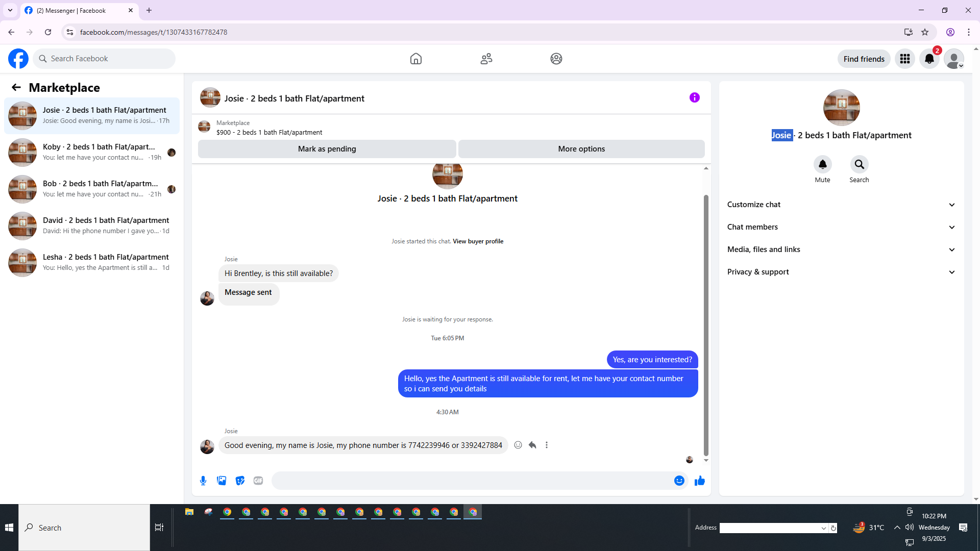
Task: Open the Windows action center notifications
Action: pyautogui.click(x=963, y=528)
